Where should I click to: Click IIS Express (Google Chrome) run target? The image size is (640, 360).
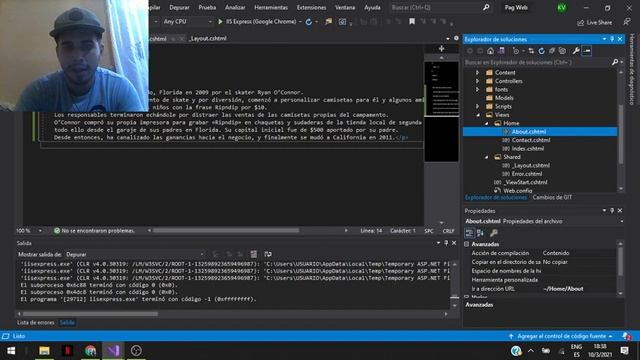pyautogui.click(x=261, y=22)
